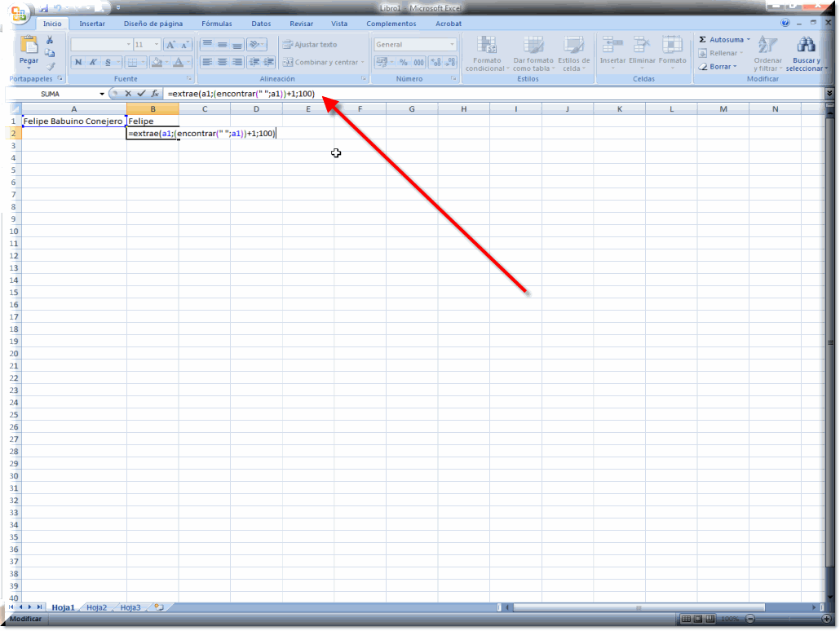840x631 pixels.
Task: Expand the Autosuma dropdown arrow
Action: 748,40
